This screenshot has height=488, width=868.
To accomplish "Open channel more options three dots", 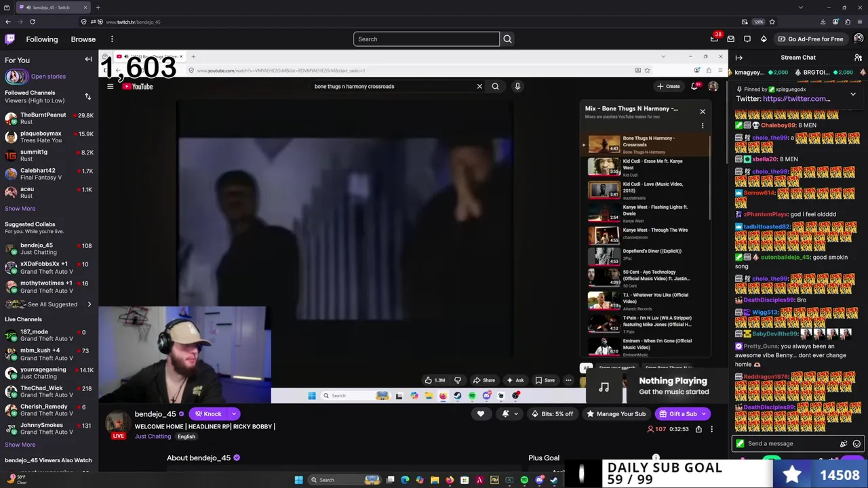I will (x=711, y=429).
